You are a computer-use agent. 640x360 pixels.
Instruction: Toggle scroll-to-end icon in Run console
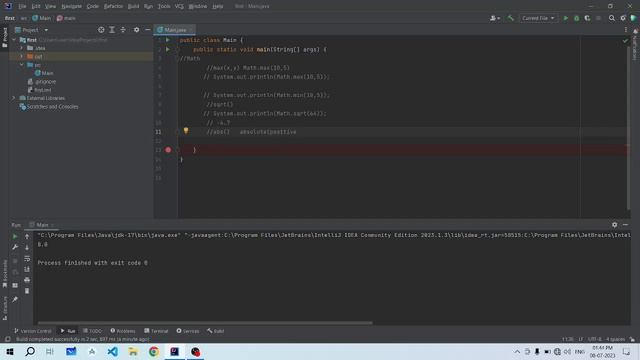(27, 269)
